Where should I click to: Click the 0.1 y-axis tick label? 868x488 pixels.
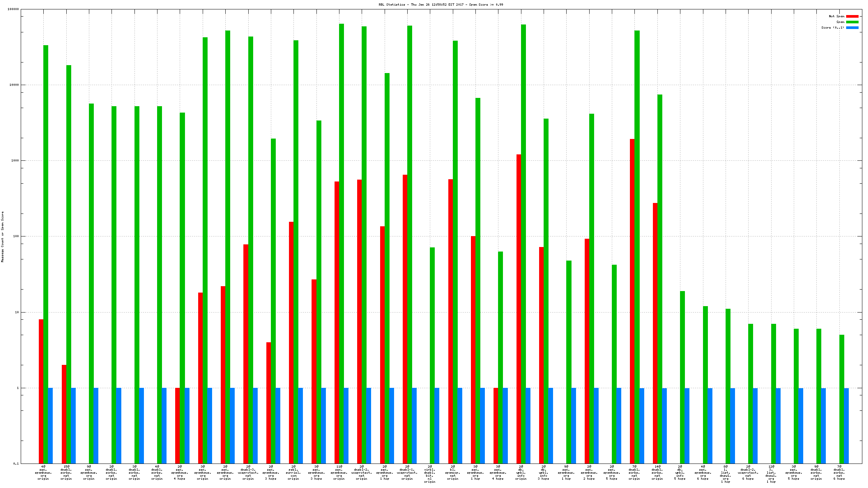coord(16,464)
